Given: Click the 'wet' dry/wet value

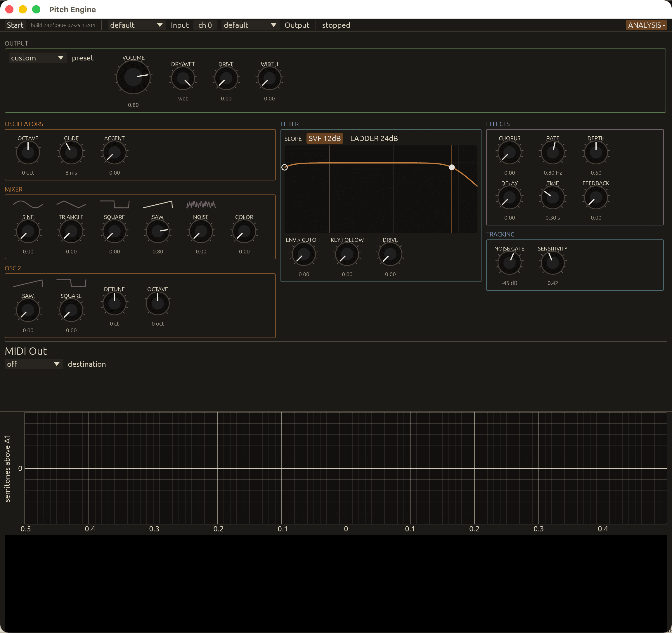Looking at the screenshot, I should tap(183, 99).
